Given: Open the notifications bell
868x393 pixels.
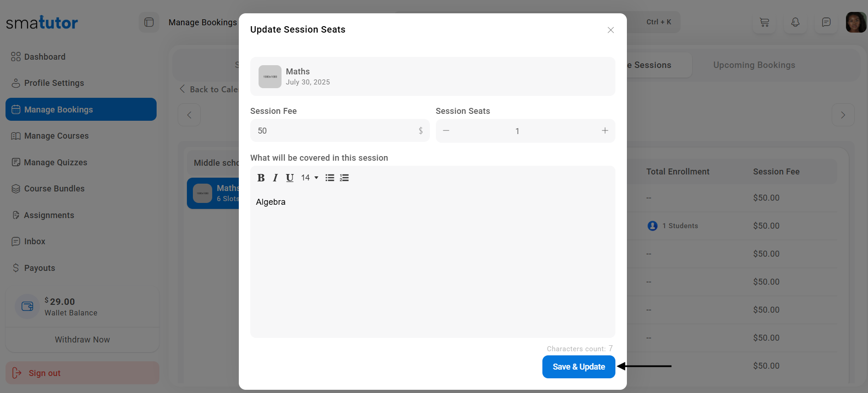Looking at the screenshot, I should [795, 22].
